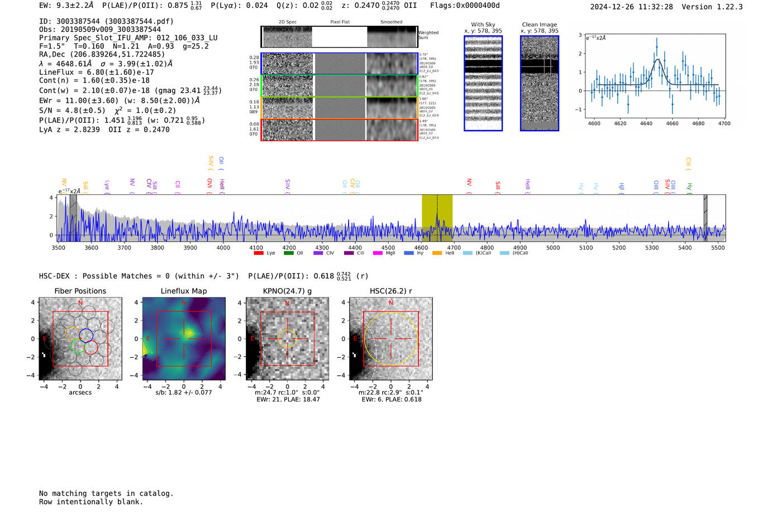Click the Gaussian emission line fit plot

(655, 76)
